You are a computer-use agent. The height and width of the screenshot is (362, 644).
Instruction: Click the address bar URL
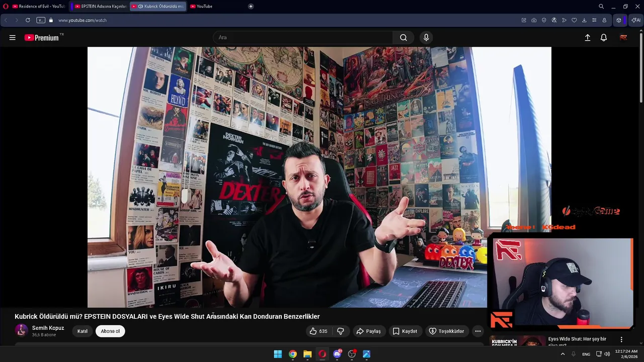(x=83, y=20)
